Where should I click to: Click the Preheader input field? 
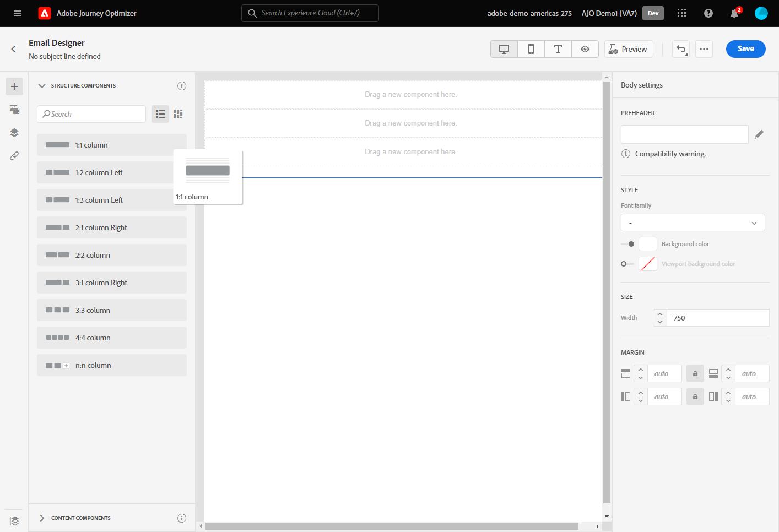[x=684, y=134]
